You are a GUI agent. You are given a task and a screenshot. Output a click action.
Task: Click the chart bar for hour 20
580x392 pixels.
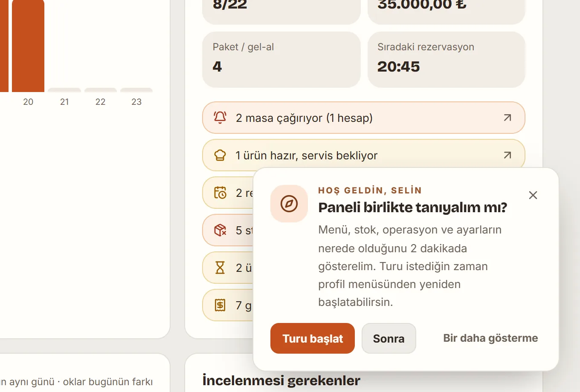(28, 46)
